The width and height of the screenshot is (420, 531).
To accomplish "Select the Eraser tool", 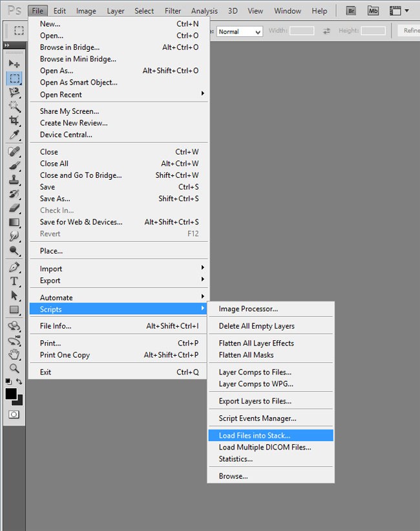I will [14, 208].
